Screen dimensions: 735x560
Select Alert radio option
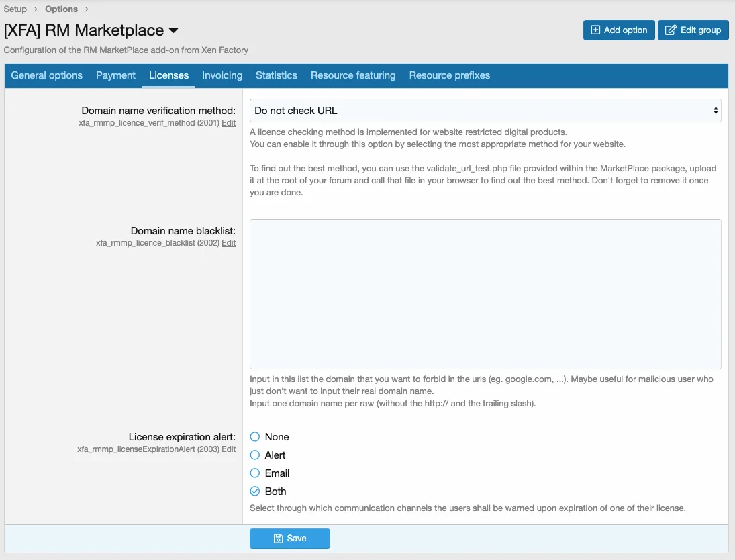point(255,455)
